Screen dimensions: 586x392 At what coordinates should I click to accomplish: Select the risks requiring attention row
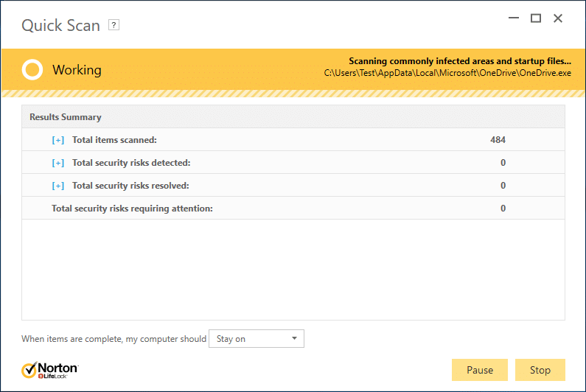(133, 209)
